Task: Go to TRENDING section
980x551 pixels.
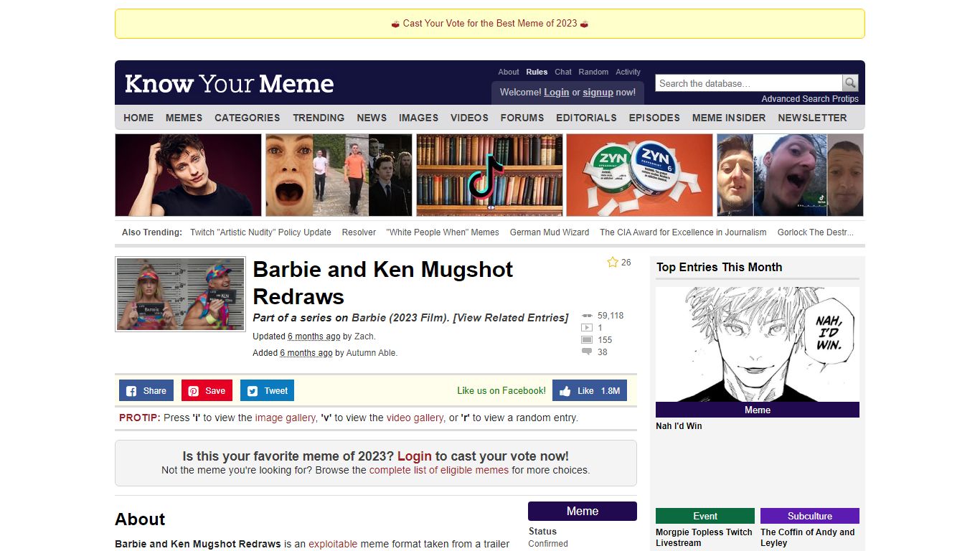Action: point(319,118)
